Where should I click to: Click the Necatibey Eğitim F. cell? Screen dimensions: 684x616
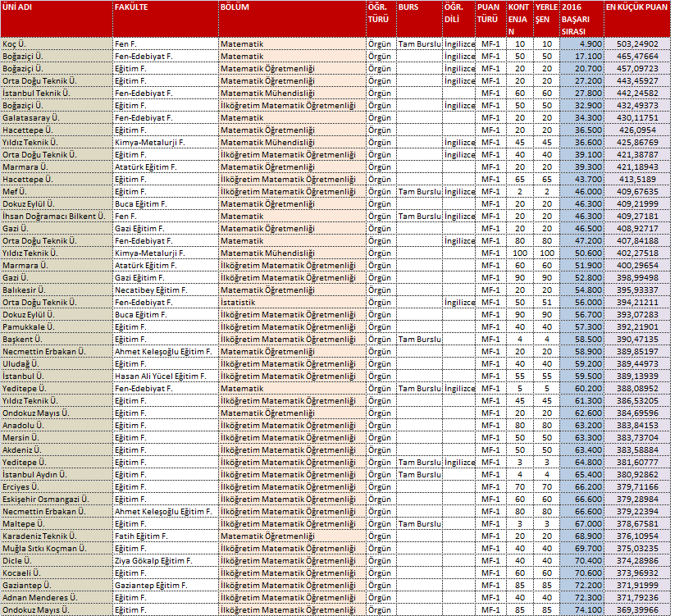point(166,290)
